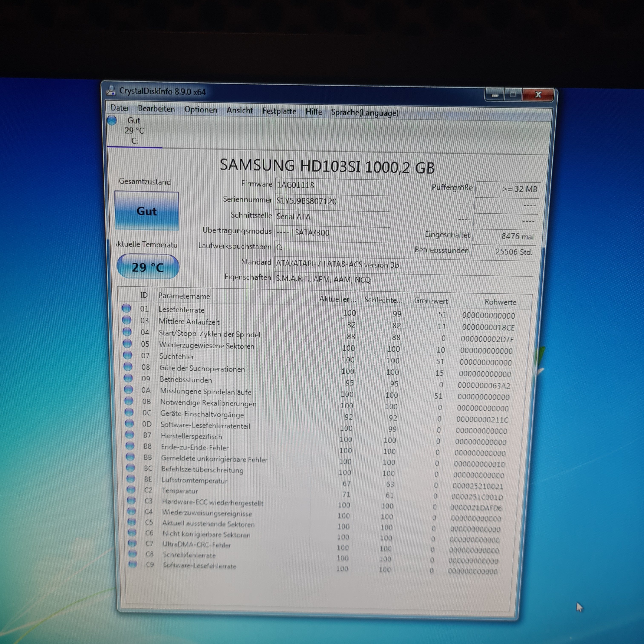Click status icon for C9 Software-Lesefehlerrate
Viewport: 644px width, 644px height.
pos(133,564)
